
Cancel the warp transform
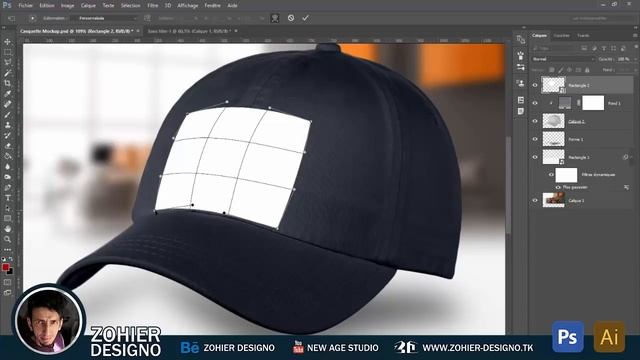(x=291, y=18)
